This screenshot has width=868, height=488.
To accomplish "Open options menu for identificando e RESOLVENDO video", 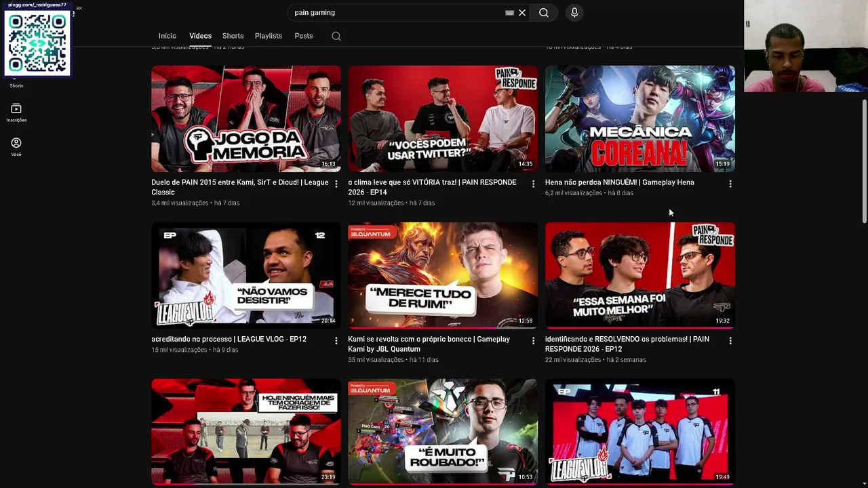I will (x=730, y=340).
